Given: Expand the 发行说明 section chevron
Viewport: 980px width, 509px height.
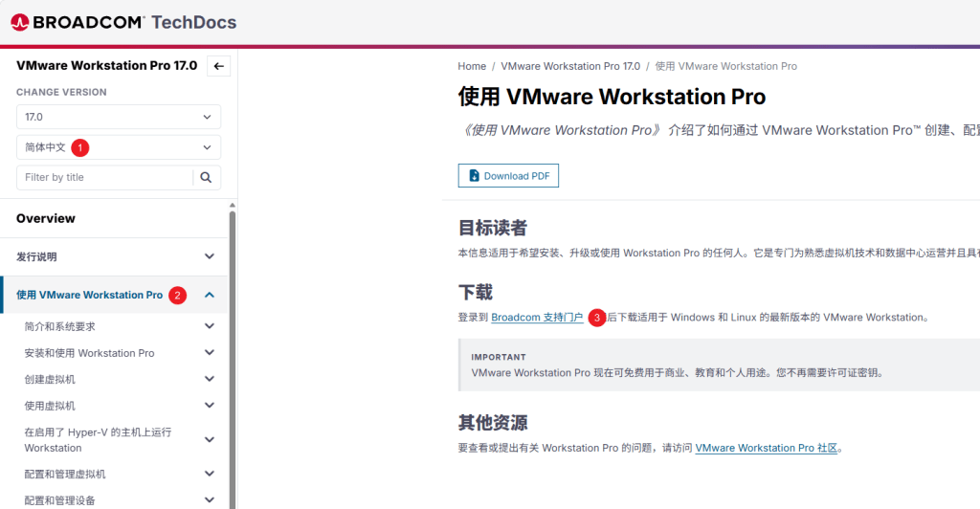Looking at the screenshot, I should coord(210,256).
